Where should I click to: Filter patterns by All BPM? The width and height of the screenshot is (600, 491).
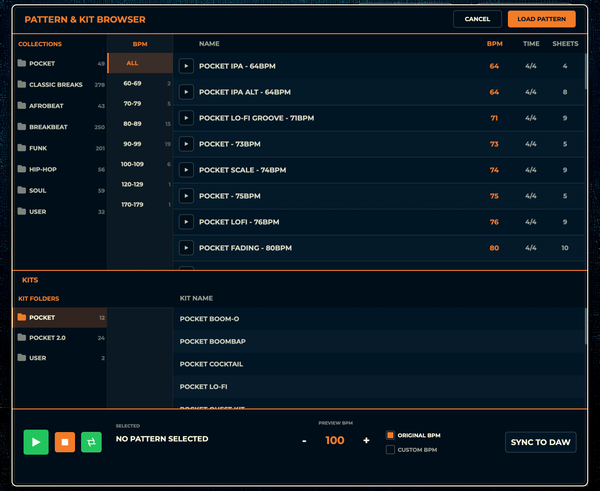pos(140,63)
